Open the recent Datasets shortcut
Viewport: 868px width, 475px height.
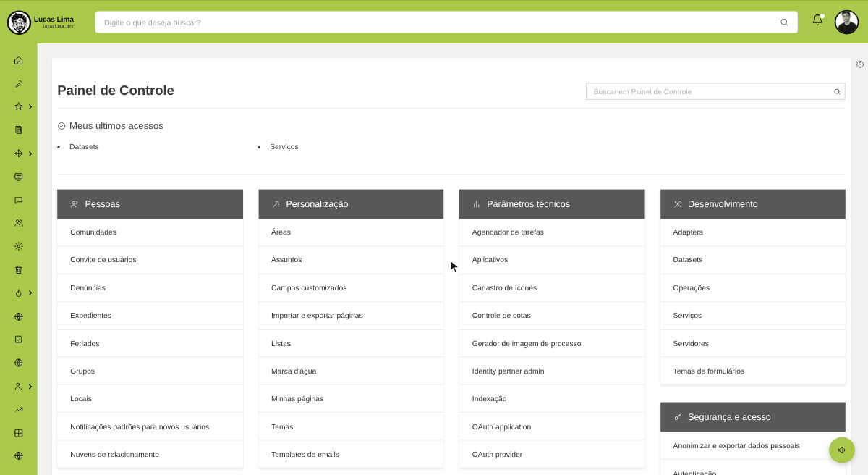84,146
